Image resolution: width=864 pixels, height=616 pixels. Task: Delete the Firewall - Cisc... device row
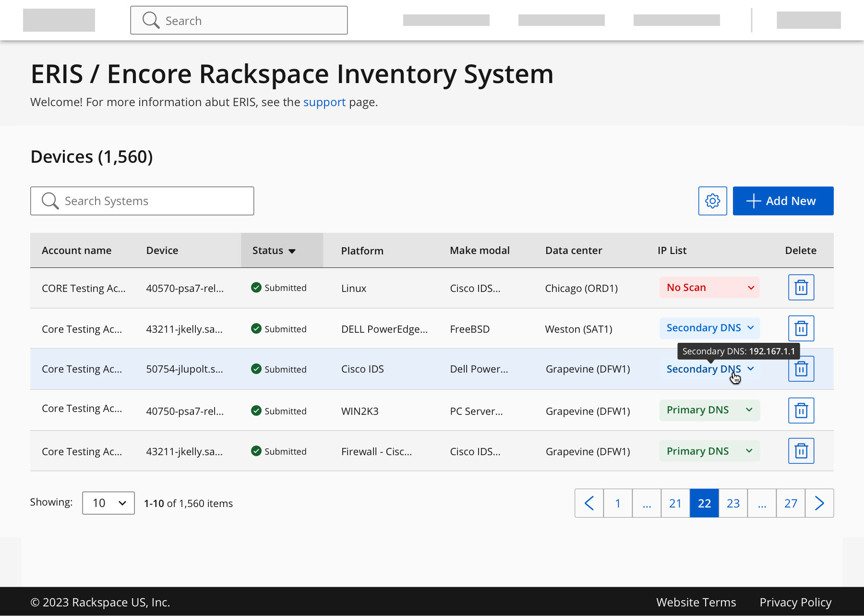pyautogui.click(x=801, y=451)
